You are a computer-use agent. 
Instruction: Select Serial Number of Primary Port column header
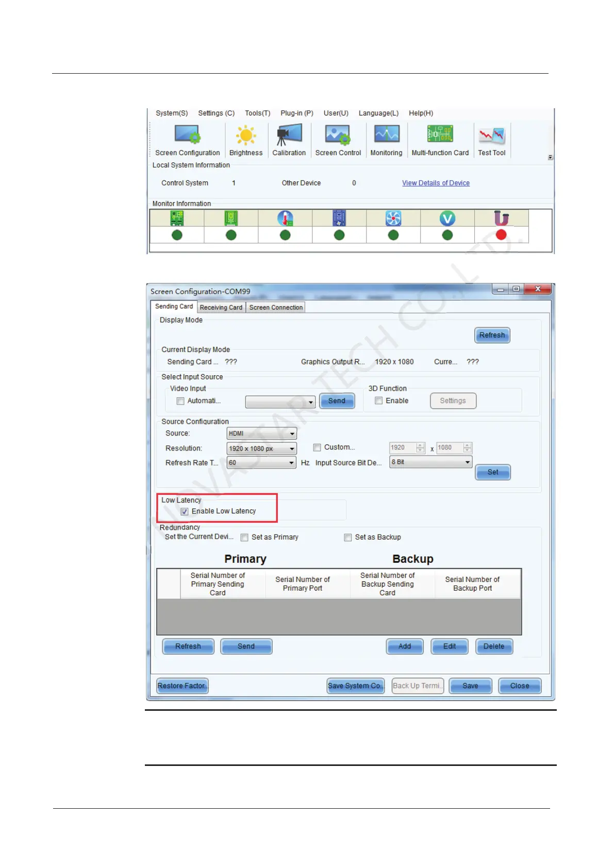coord(308,584)
